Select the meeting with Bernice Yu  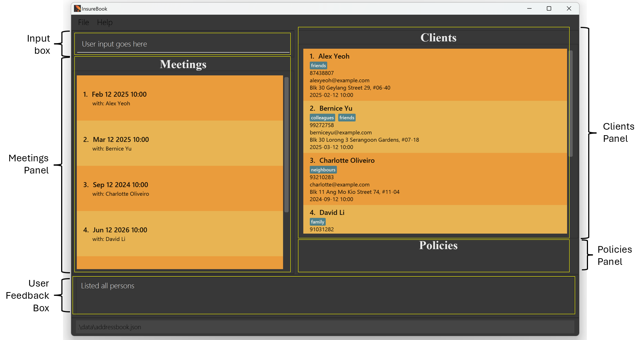click(x=180, y=144)
